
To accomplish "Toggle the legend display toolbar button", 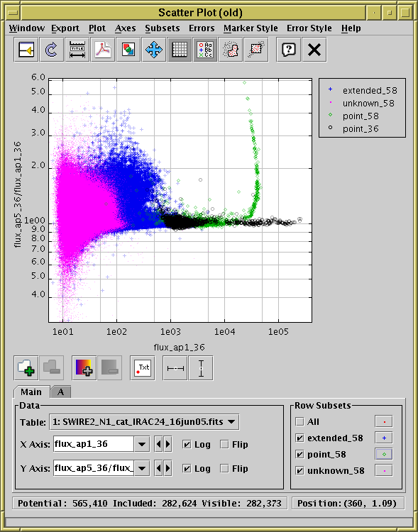I will [x=205, y=50].
